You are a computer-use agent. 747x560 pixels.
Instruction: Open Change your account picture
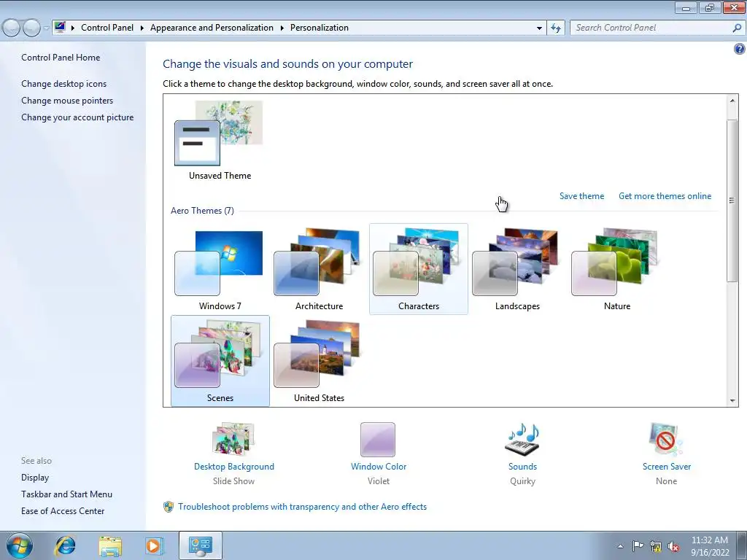[x=77, y=117]
